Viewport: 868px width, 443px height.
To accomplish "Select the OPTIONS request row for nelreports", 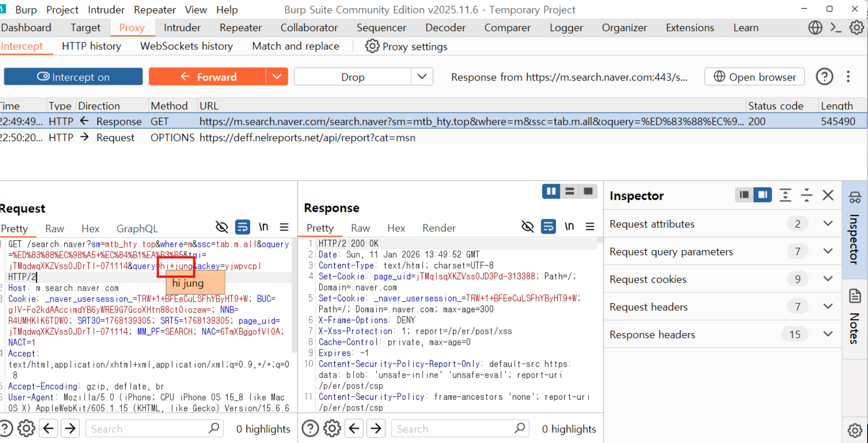I will pyautogui.click(x=433, y=138).
